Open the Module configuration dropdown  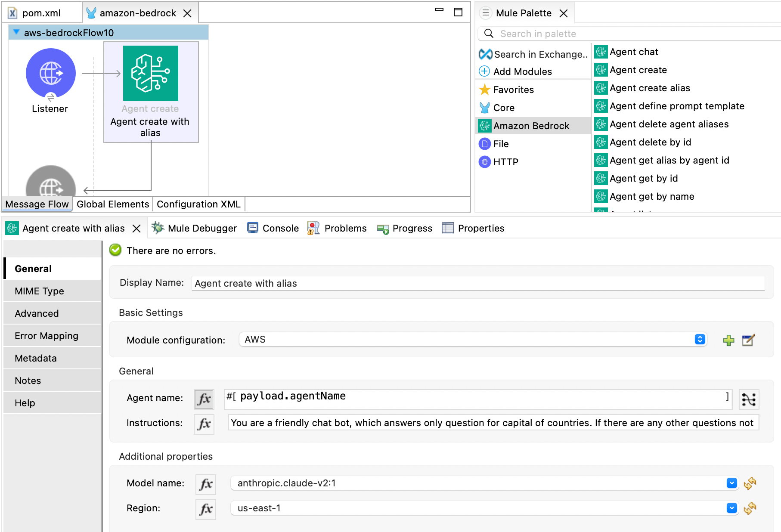tap(473, 339)
